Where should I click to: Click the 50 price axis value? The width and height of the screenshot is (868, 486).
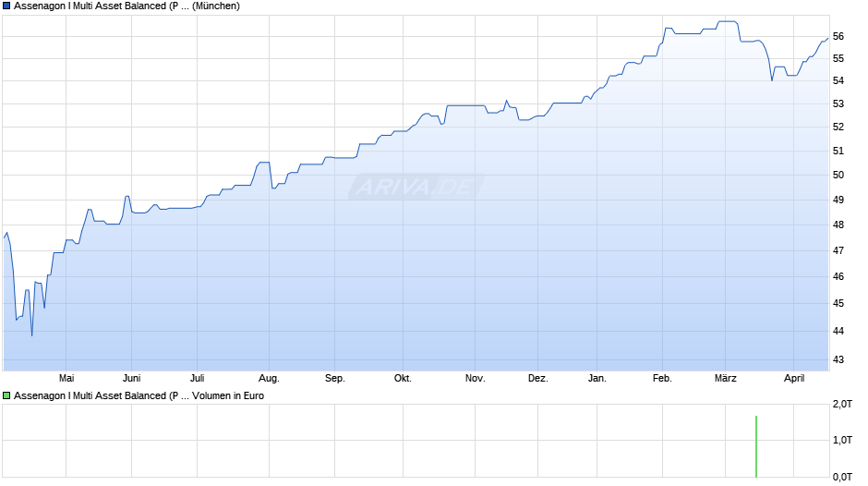(x=838, y=176)
